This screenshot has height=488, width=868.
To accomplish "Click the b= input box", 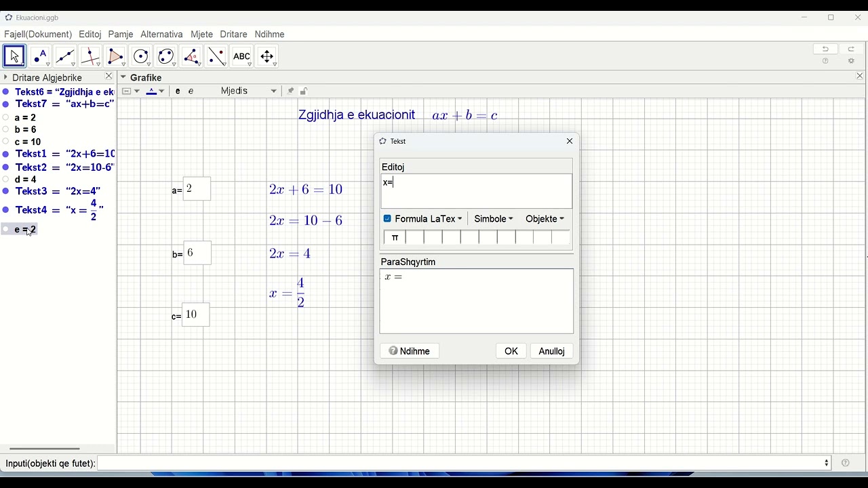I will point(197,253).
